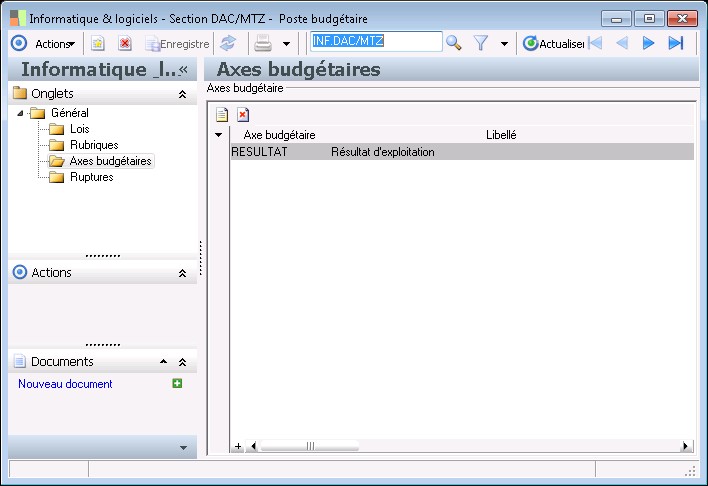This screenshot has width=708, height=486.
Task: Delete the selected budget axis row icon
Action: coord(243,115)
